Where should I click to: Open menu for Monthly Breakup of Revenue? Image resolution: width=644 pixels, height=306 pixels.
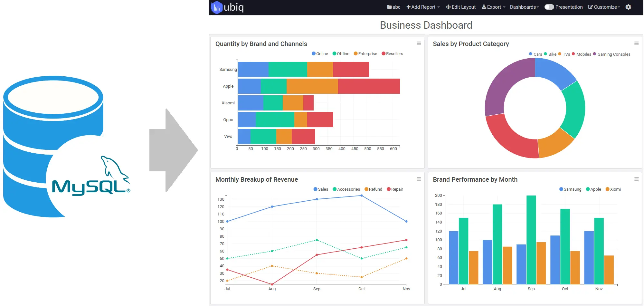tap(419, 179)
